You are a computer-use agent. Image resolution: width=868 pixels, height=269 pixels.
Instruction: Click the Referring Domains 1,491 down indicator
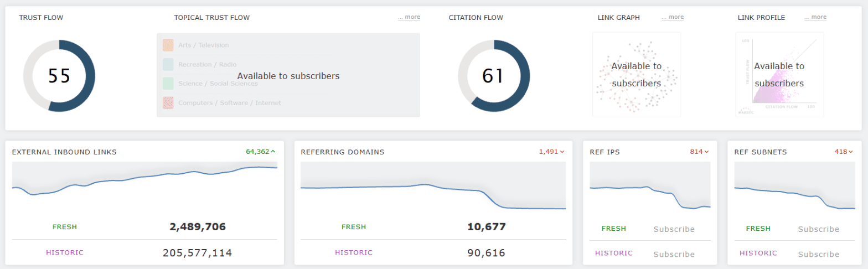click(551, 152)
